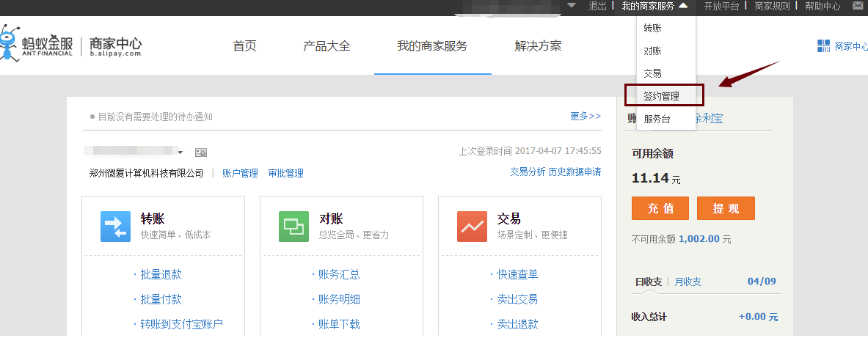Click the blue 转账 transfer arrows icon
The width and height of the screenshot is (868, 338).
coord(115,227)
